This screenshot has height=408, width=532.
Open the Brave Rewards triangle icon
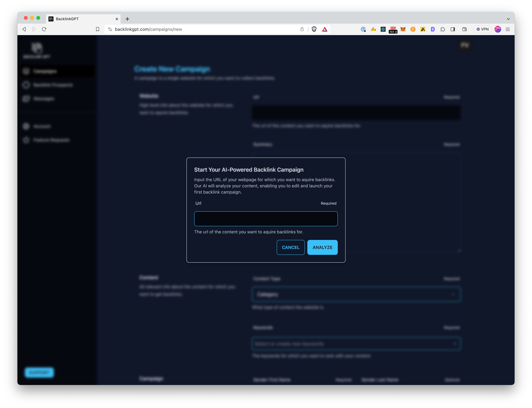[x=325, y=29]
